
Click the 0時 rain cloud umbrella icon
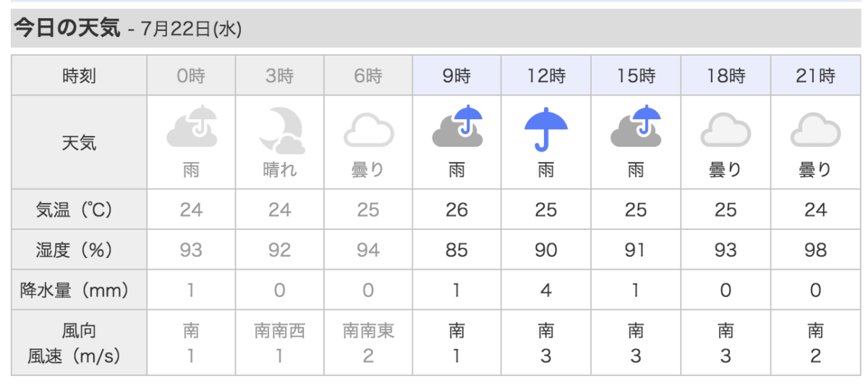(191, 128)
